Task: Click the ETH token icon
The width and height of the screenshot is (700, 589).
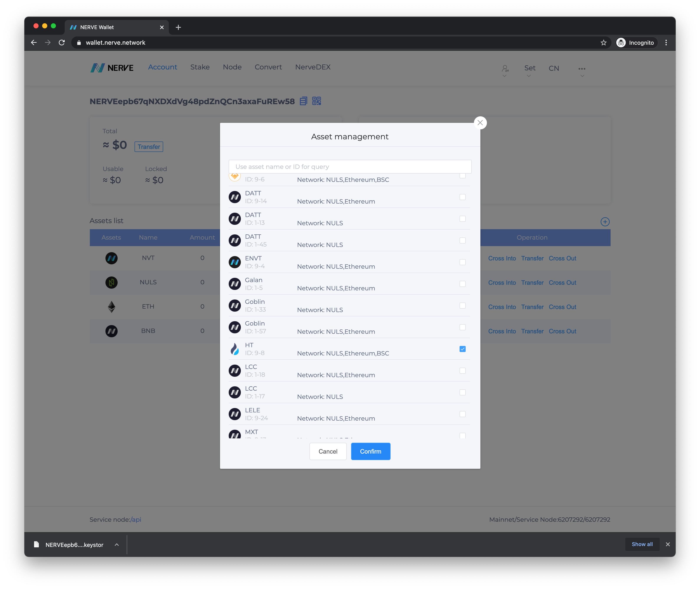Action: 112,307
